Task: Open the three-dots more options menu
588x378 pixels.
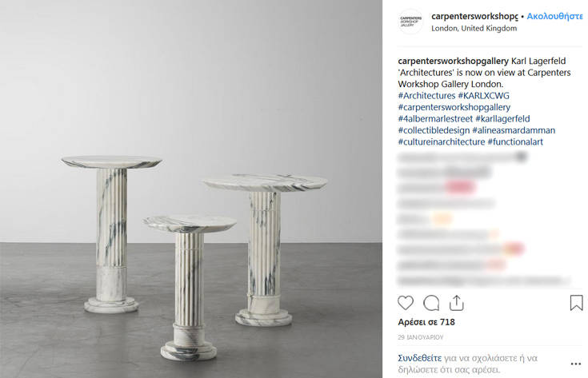Action: coord(576,364)
